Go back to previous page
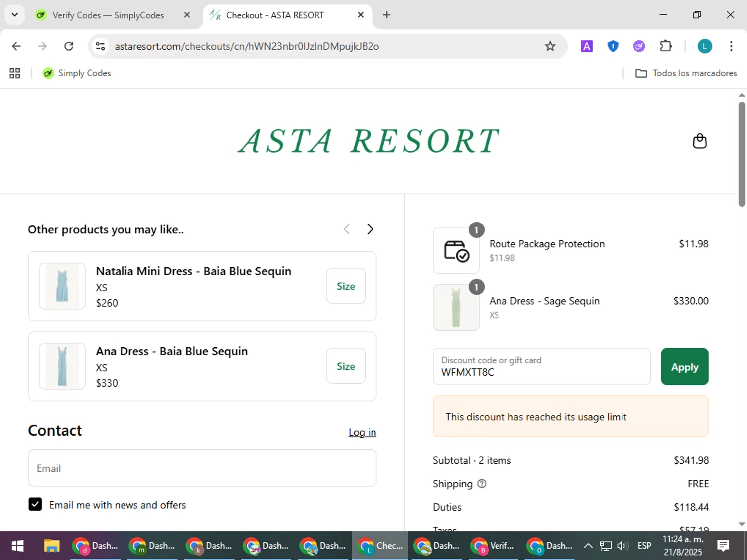The height and width of the screenshot is (560, 747). click(16, 46)
